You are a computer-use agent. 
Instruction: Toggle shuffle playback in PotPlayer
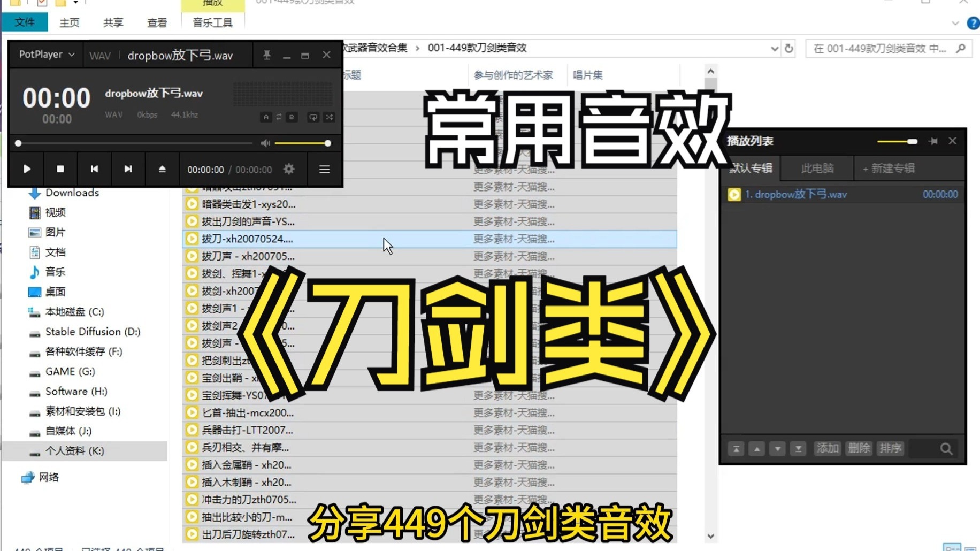tap(330, 117)
